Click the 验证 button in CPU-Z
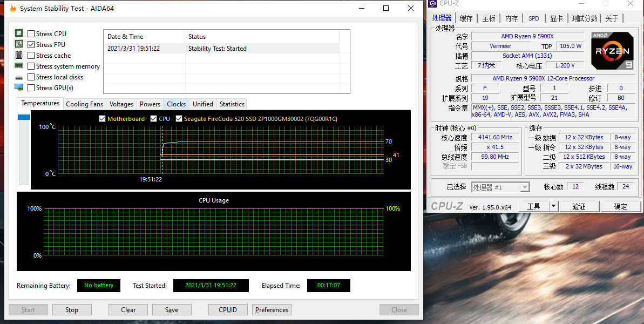 point(579,206)
